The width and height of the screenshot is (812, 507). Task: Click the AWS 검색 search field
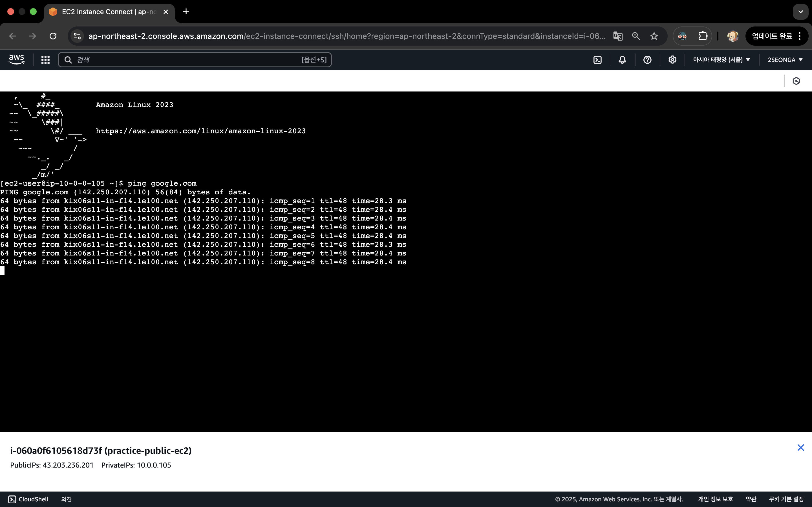point(188,60)
